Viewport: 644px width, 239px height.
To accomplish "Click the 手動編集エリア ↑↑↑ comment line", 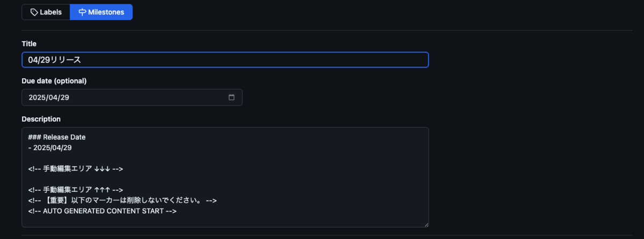I will [76, 190].
